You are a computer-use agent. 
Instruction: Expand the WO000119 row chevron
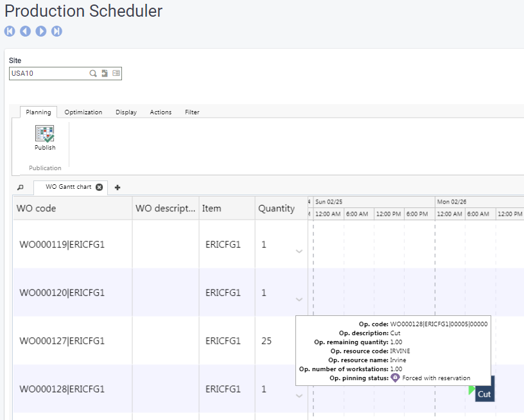[x=299, y=251]
